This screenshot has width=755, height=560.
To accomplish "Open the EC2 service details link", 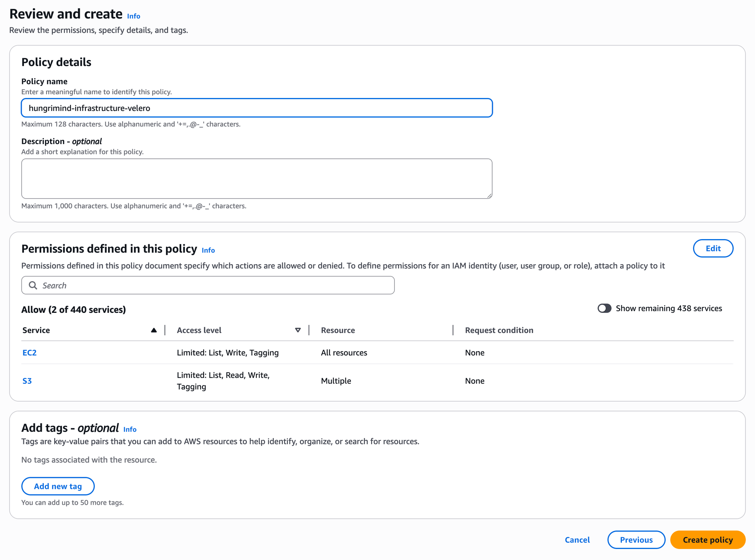I will tap(29, 353).
